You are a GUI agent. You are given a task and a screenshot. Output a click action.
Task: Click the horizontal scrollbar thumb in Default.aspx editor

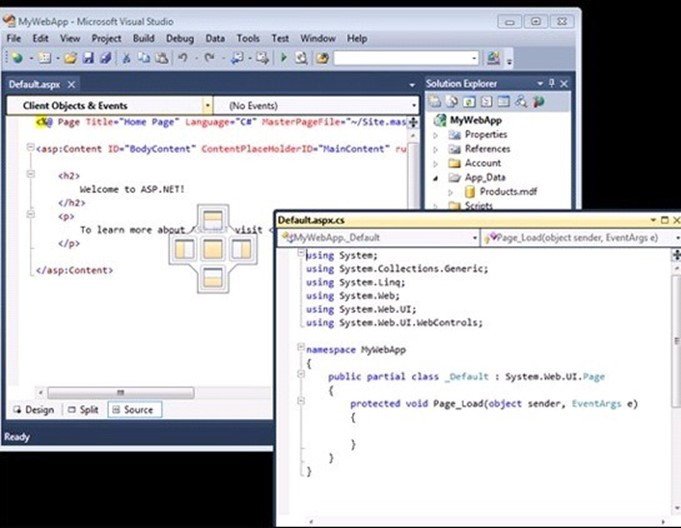point(121,393)
